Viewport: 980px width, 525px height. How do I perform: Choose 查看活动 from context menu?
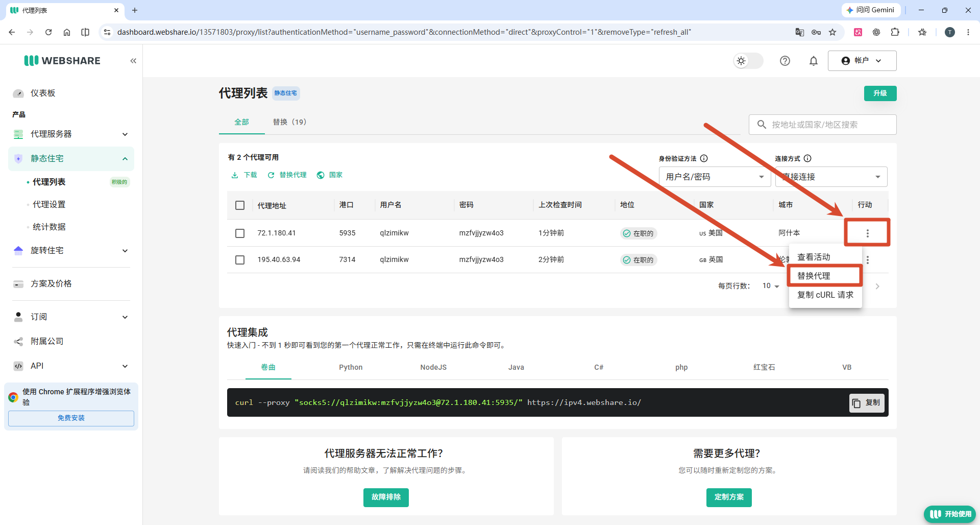825,257
